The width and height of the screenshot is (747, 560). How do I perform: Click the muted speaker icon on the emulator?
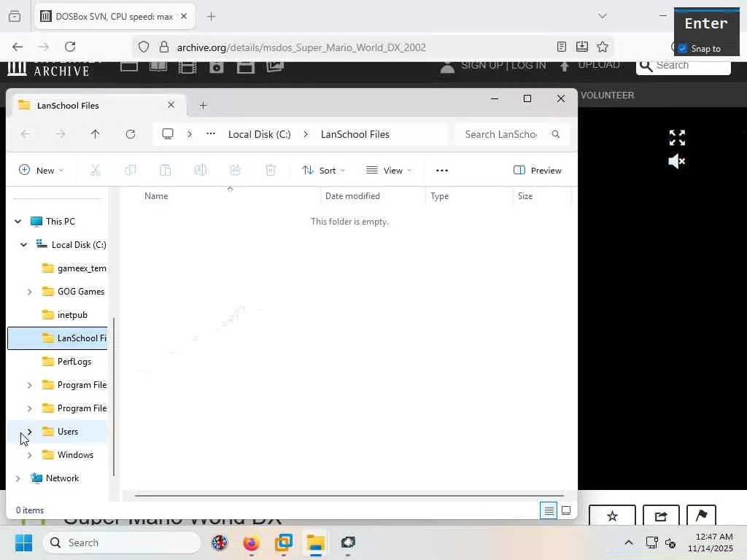coord(676,161)
